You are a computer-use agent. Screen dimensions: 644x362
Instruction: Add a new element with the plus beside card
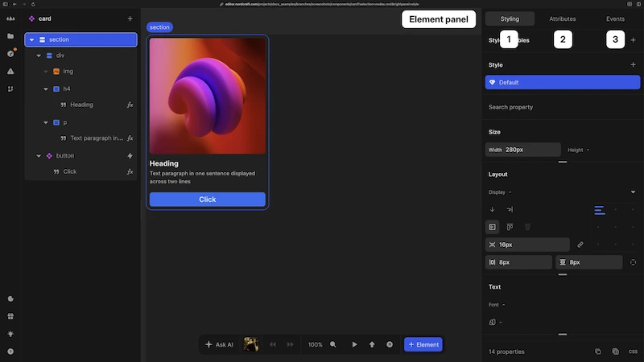tap(130, 19)
